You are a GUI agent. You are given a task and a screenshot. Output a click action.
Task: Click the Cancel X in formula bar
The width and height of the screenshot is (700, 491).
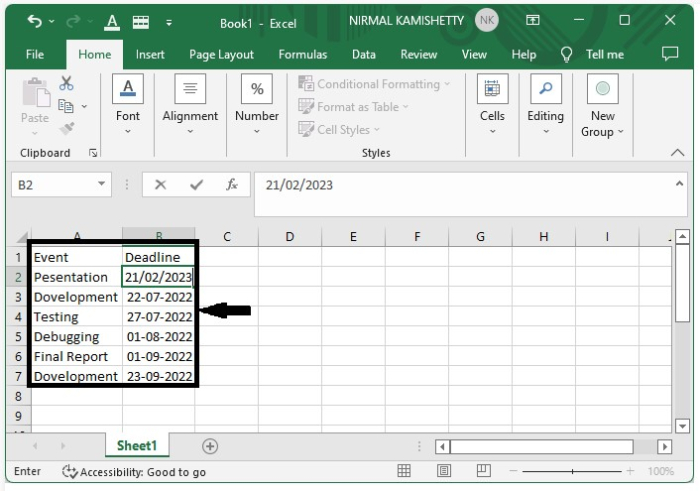160,185
